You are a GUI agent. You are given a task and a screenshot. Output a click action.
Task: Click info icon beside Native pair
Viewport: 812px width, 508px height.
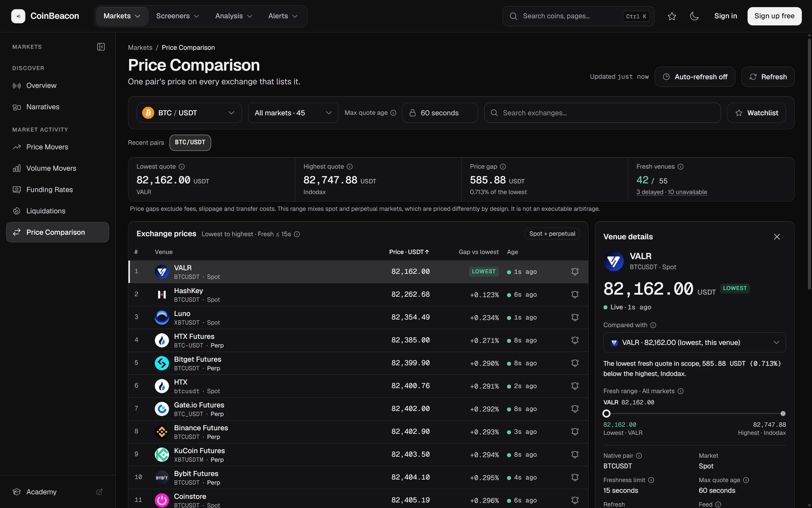(639, 456)
